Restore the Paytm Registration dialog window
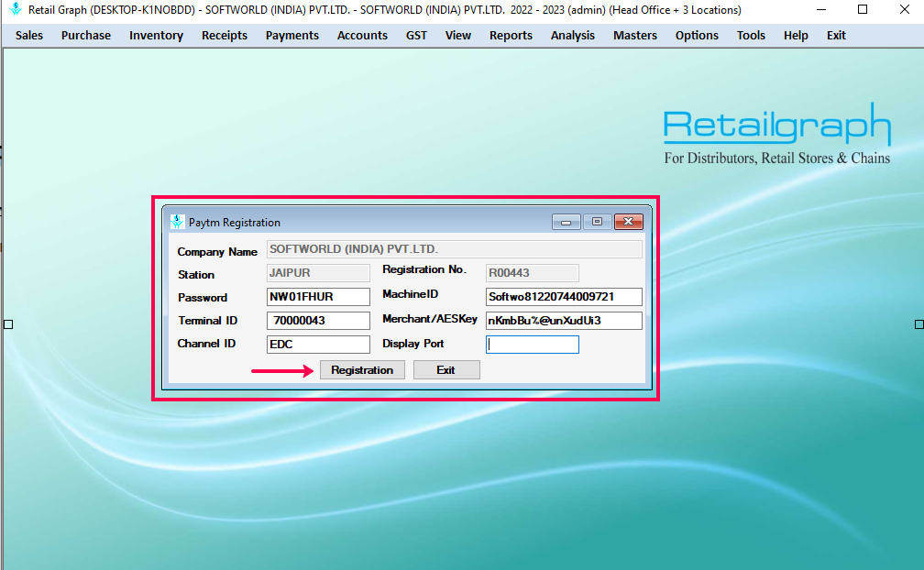Image resolution: width=924 pixels, height=570 pixels. pyautogui.click(x=597, y=222)
